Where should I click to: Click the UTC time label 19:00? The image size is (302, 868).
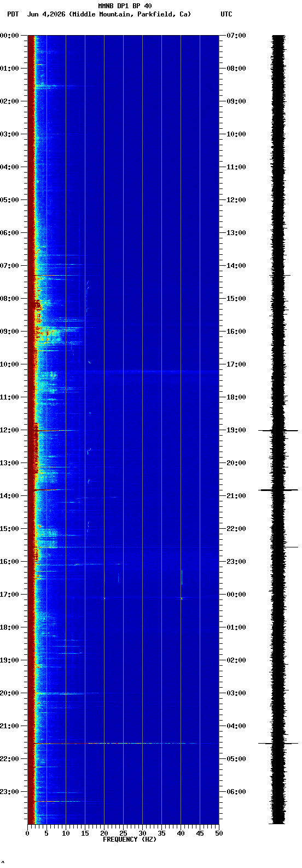pyautogui.click(x=236, y=430)
